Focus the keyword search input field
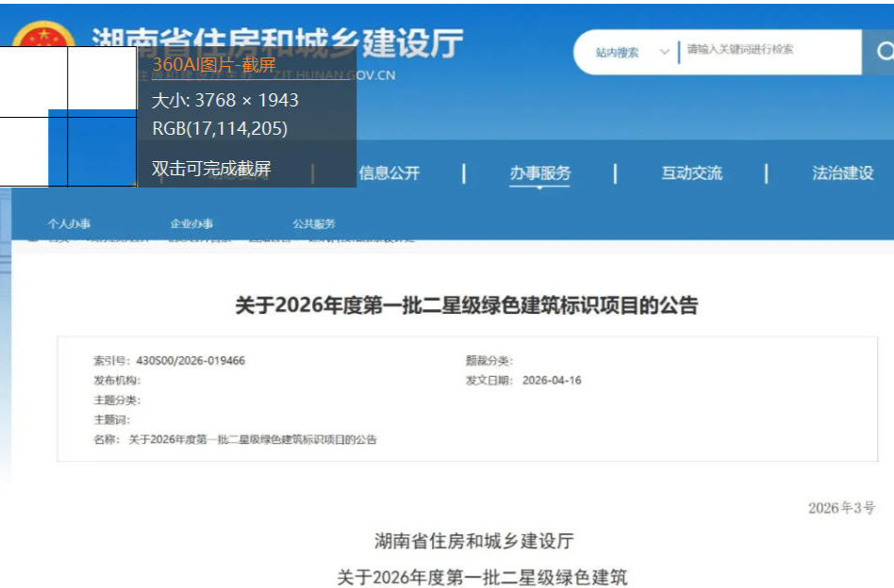Screen dimensions: 894x588 pos(768,50)
